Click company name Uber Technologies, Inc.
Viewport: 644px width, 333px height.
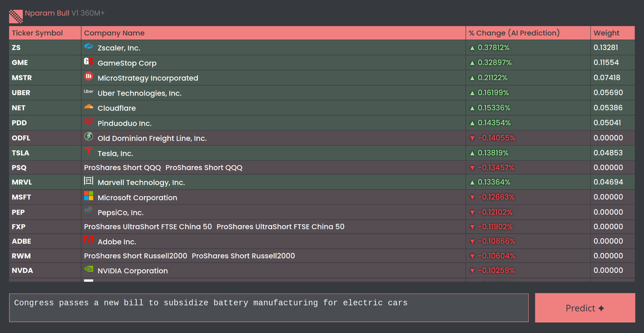[x=140, y=93]
